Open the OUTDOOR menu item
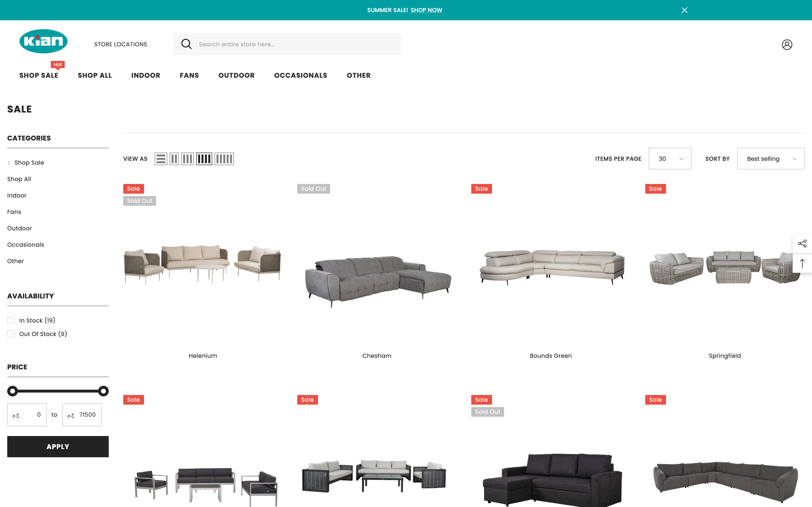 236,75
